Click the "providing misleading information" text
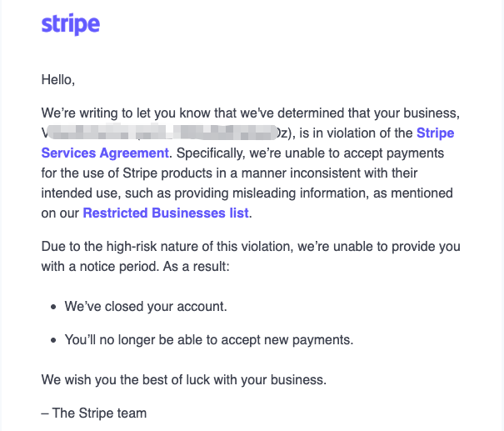This screenshot has width=504, height=431. tap(270, 193)
